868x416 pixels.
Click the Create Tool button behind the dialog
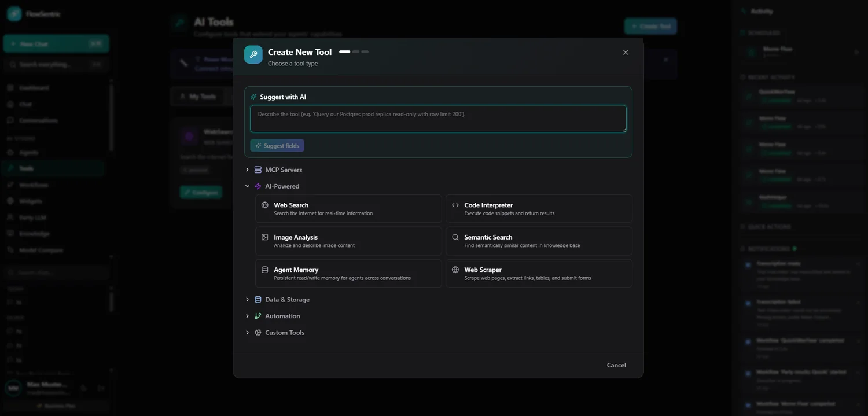coord(650,26)
